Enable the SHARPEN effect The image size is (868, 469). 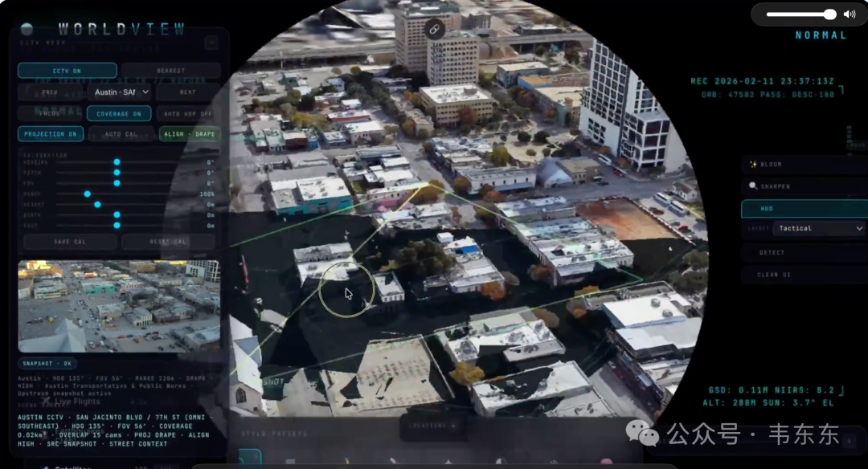tap(805, 186)
